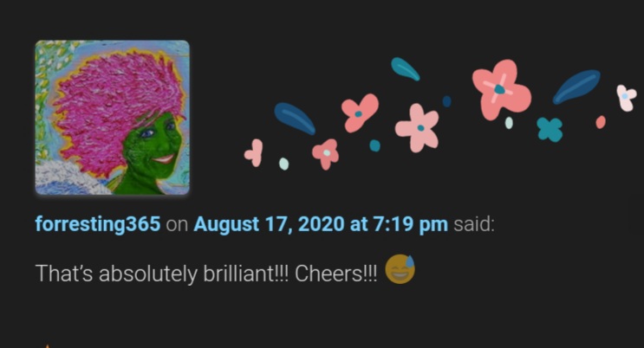Click the light pink five-petal flower

pyautogui.click(x=417, y=127)
